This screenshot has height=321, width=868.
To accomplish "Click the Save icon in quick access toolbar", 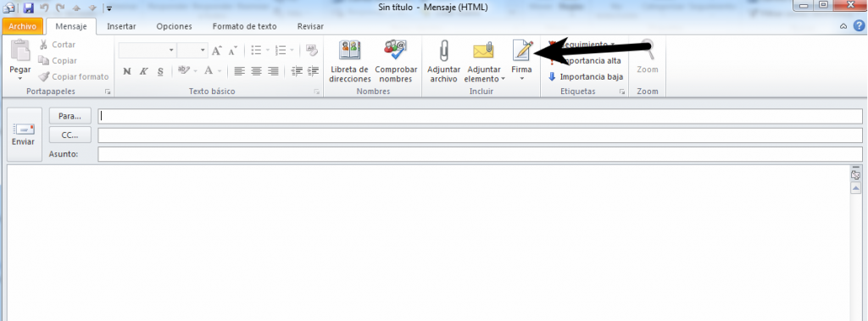I will pos(28,8).
